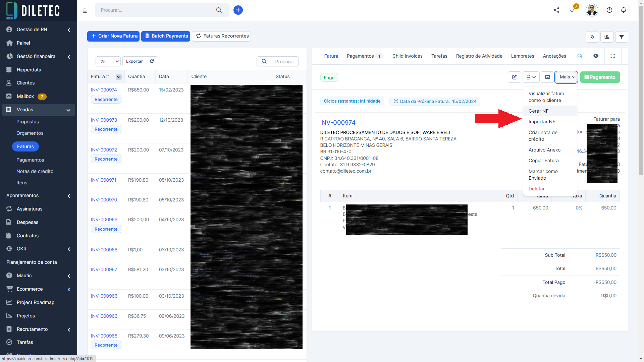Image resolution: width=644 pixels, height=362 pixels.
Task: Click the filter funnel icon
Action: [622, 37]
